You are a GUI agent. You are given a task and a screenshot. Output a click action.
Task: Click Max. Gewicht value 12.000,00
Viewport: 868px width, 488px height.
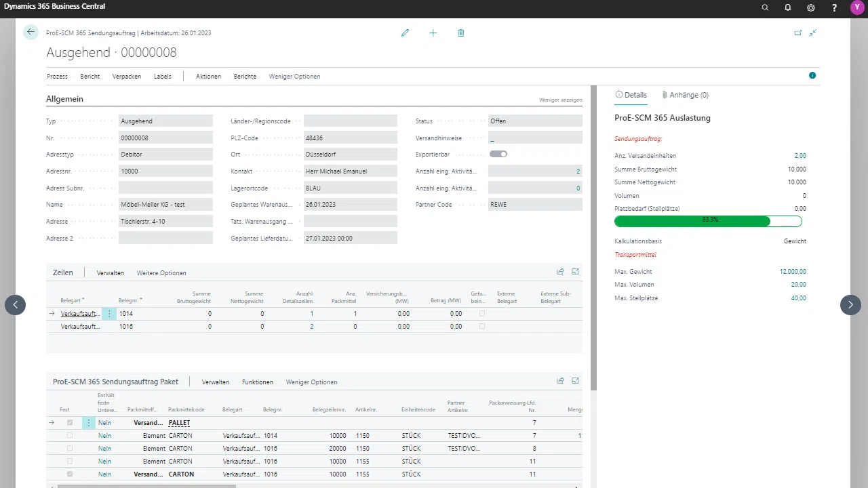click(793, 272)
